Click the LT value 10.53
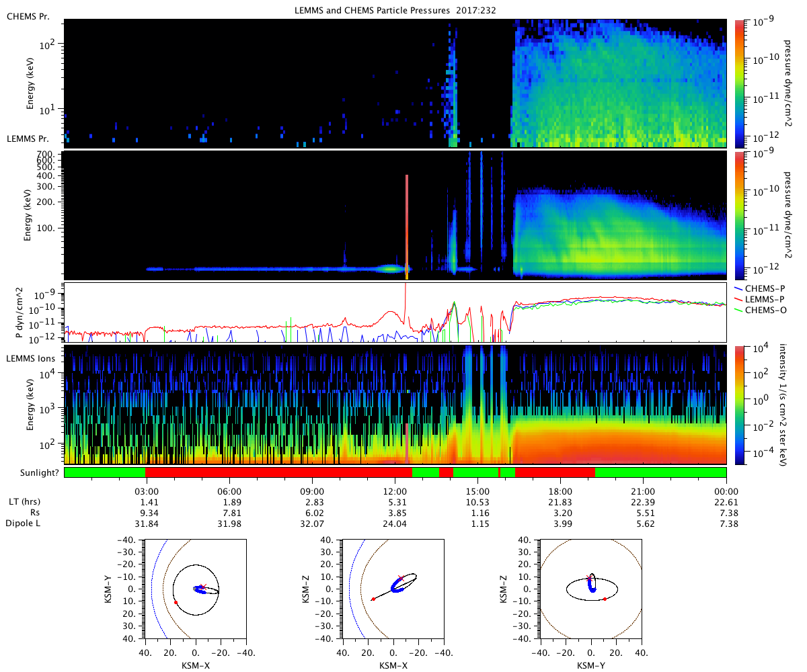Viewport: 807px width, 672px height. point(477,502)
